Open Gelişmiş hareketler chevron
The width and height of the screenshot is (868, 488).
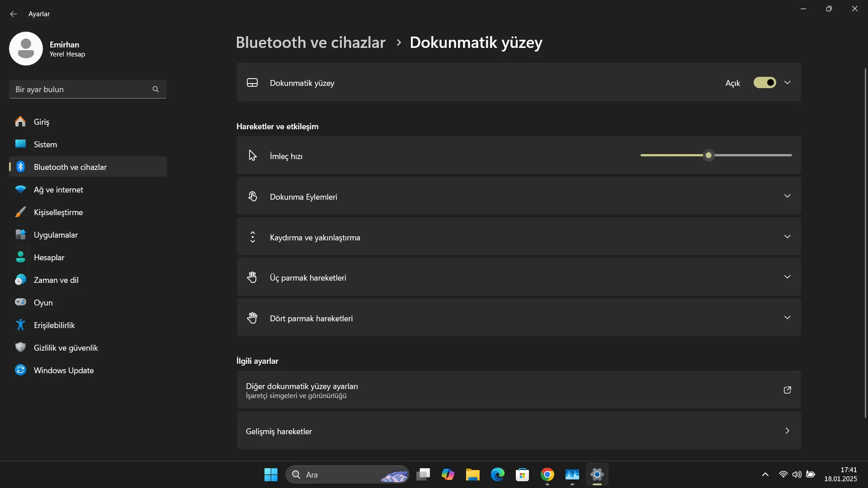(x=787, y=431)
